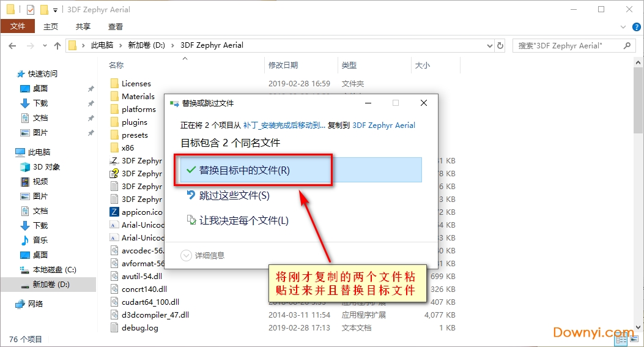Choose 跳过这些文件(S) option
Image resolution: width=644 pixels, height=347 pixels.
pos(234,196)
